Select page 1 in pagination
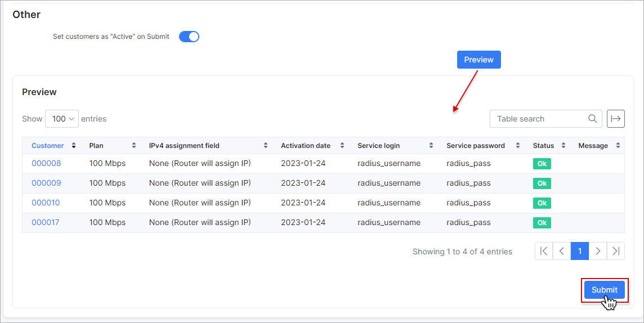The width and height of the screenshot is (644, 323). (579, 251)
